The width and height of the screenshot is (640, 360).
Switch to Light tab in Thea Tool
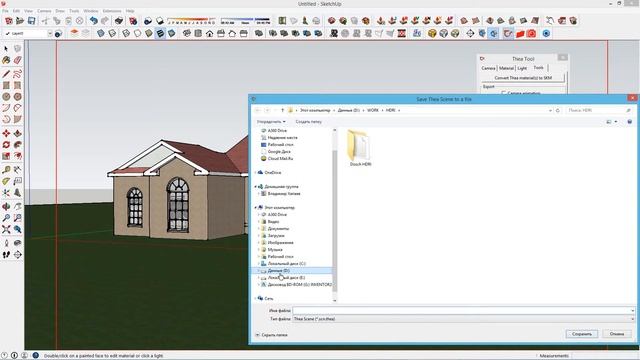click(x=522, y=68)
